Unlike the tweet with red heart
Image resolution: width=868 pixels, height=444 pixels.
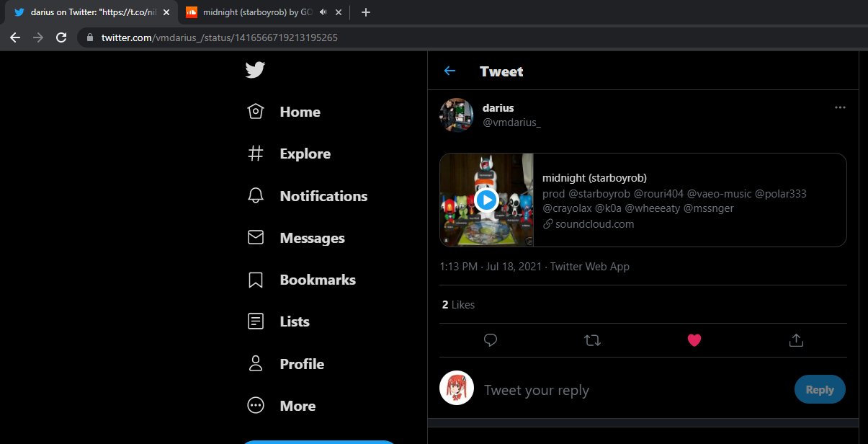coord(694,339)
